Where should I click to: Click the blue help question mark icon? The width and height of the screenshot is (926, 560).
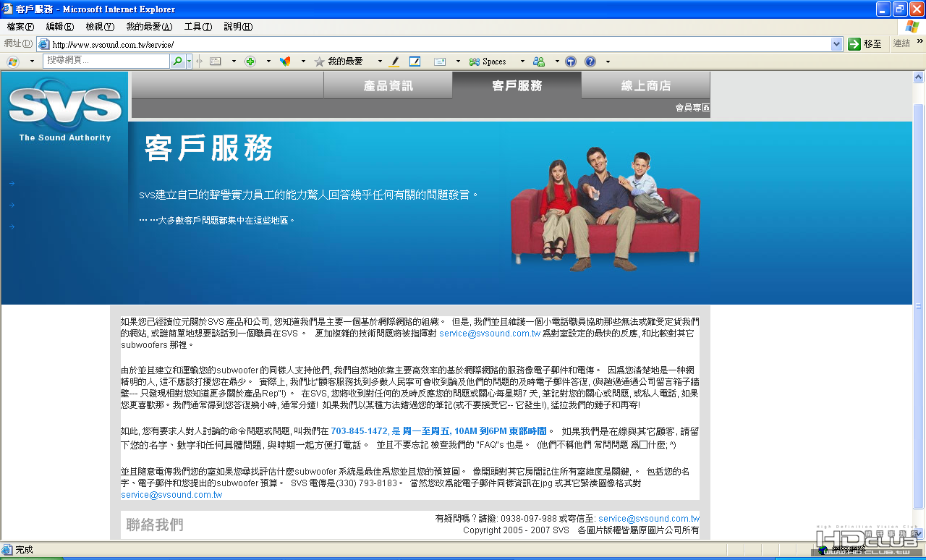pos(590,61)
